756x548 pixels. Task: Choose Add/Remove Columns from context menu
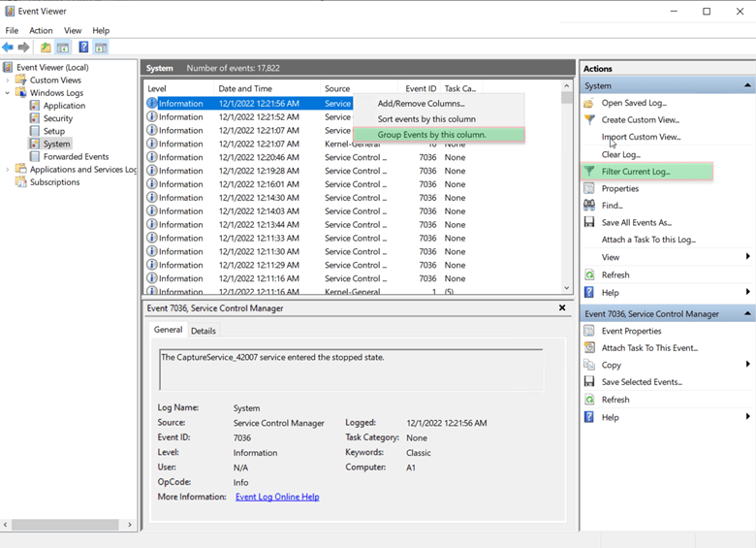[439, 103]
